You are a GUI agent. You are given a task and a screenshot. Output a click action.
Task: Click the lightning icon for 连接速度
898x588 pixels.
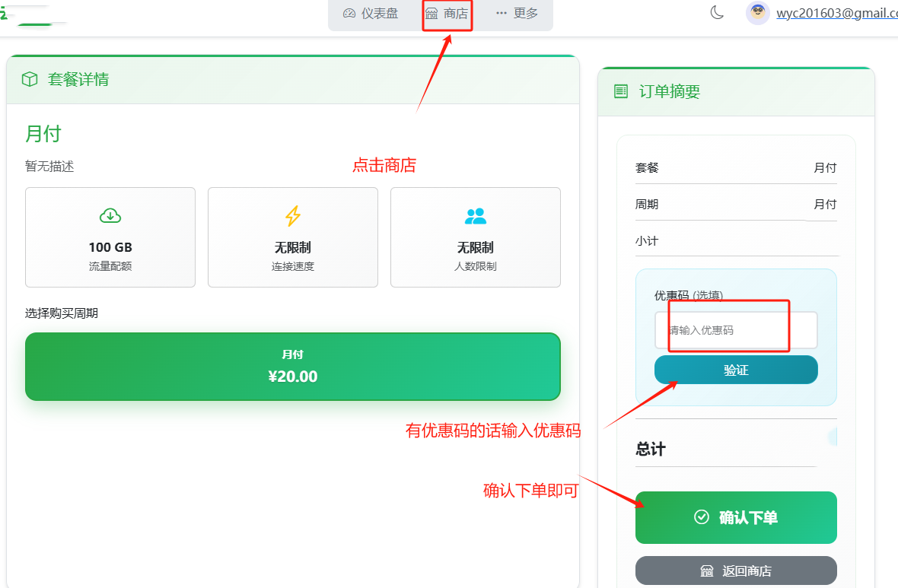(x=292, y=216)
